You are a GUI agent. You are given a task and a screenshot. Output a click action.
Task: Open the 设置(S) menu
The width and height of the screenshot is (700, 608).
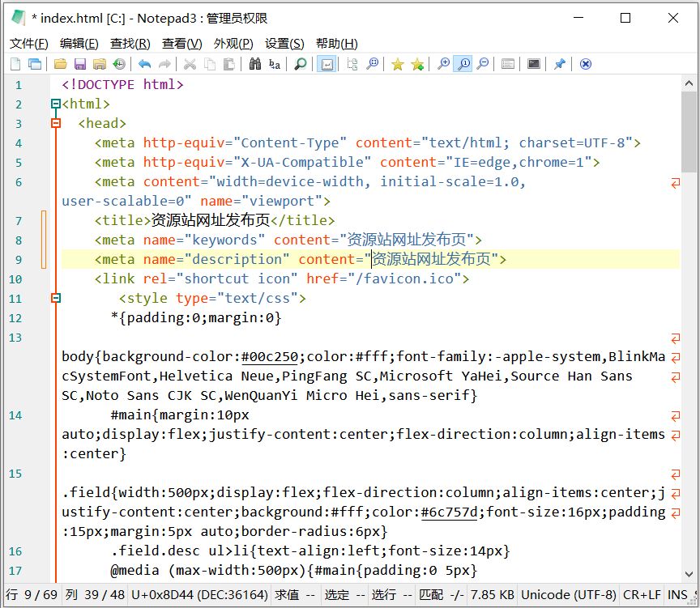pyautogui.click(x=284, y=44)
